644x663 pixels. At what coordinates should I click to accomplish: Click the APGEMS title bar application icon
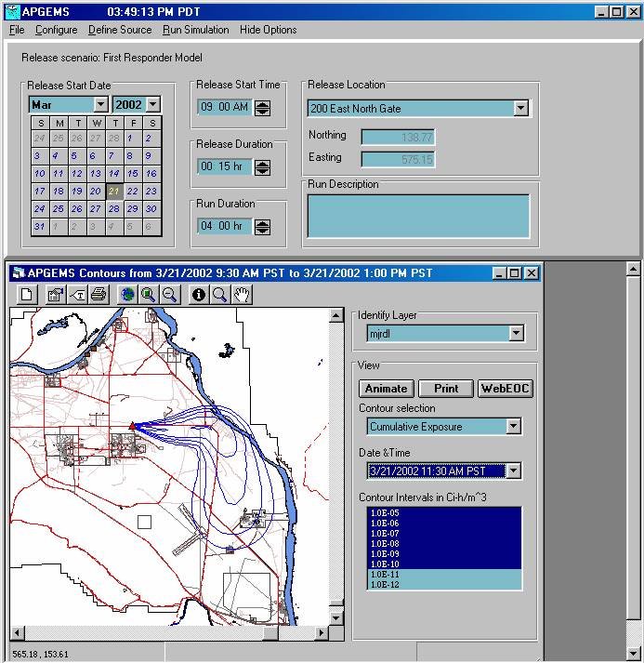pos(13,12)
